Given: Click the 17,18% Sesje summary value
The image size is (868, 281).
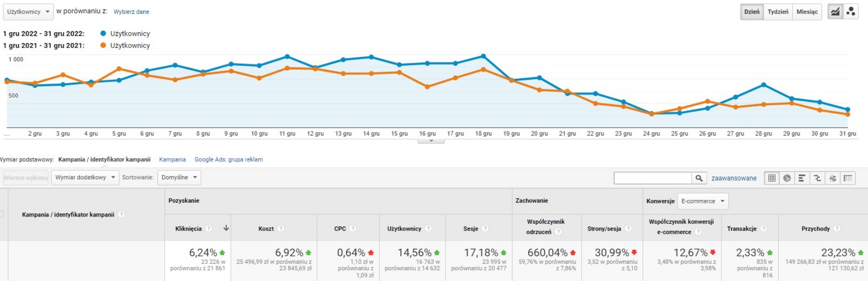Looking at the screenshot, I should [481, 252].
